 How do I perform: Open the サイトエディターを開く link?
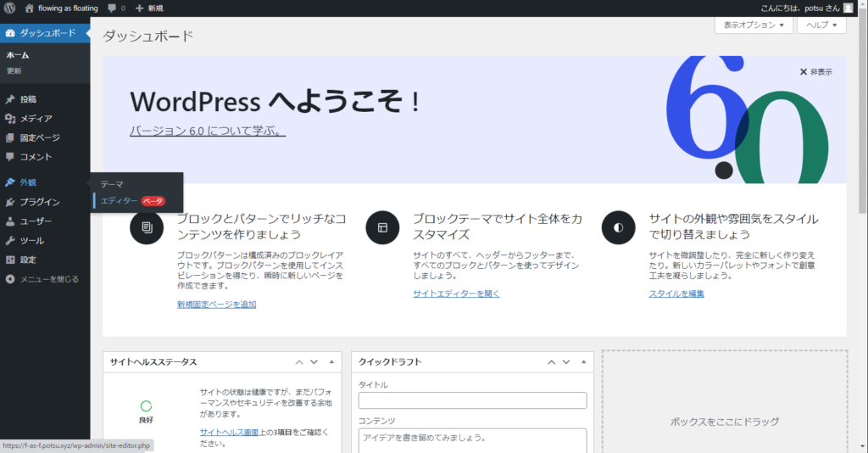(x=456, y=294)
